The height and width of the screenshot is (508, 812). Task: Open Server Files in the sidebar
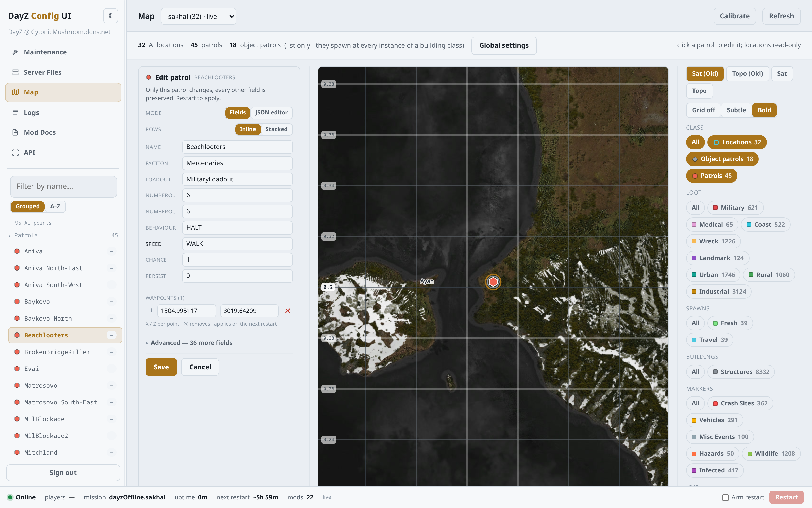63,72
